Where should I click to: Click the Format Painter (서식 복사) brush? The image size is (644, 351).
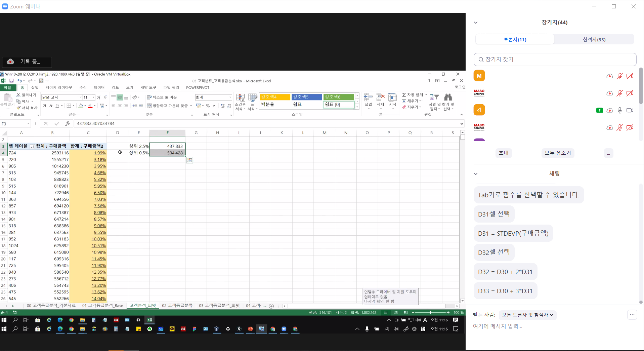click(x=19, y=108)
